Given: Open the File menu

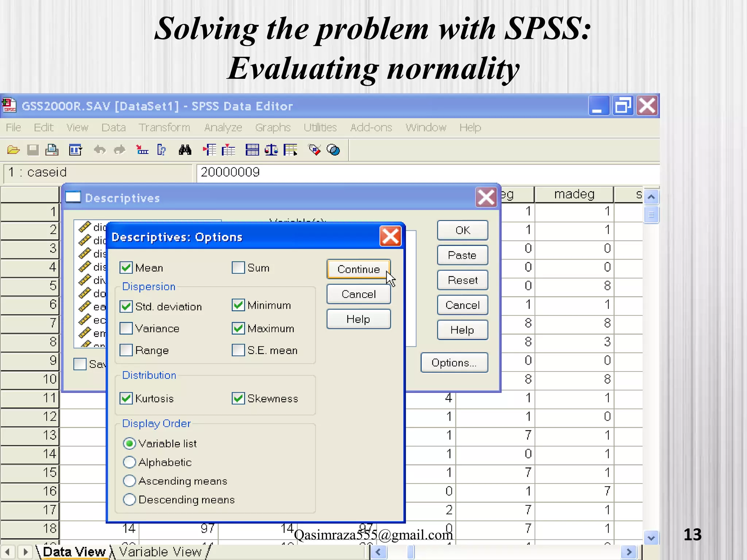Looking at the screenshot, I should tap(13, 127).
